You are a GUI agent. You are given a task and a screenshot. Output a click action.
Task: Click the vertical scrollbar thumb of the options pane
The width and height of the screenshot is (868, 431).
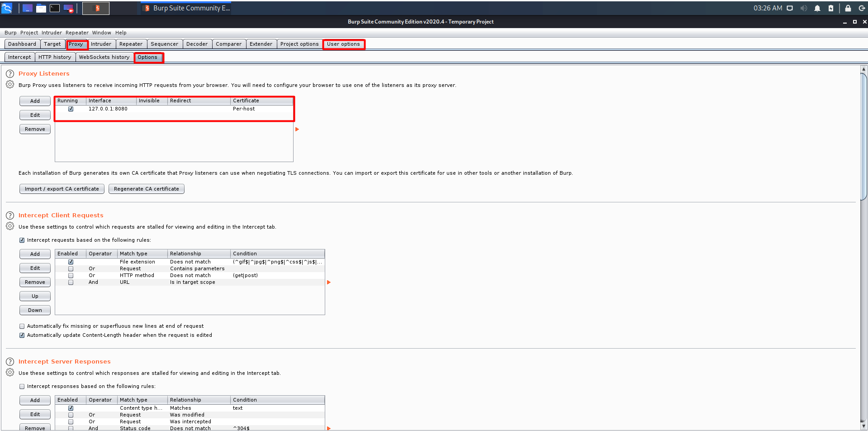point(863,136)
